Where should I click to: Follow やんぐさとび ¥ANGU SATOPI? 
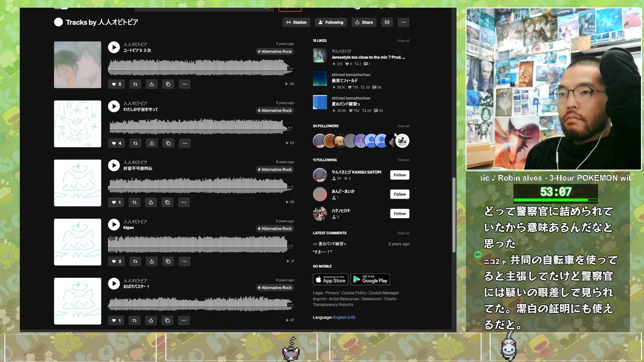[x=399, y=175]
